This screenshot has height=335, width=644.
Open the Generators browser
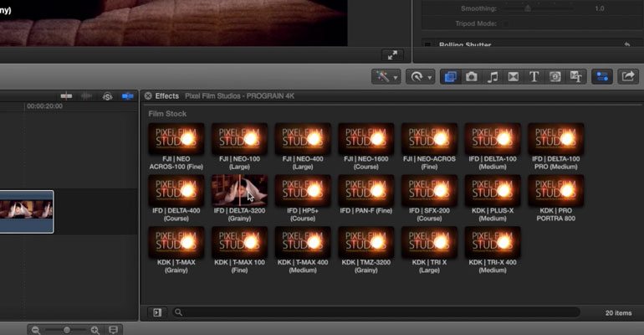(x=555, y=77)
